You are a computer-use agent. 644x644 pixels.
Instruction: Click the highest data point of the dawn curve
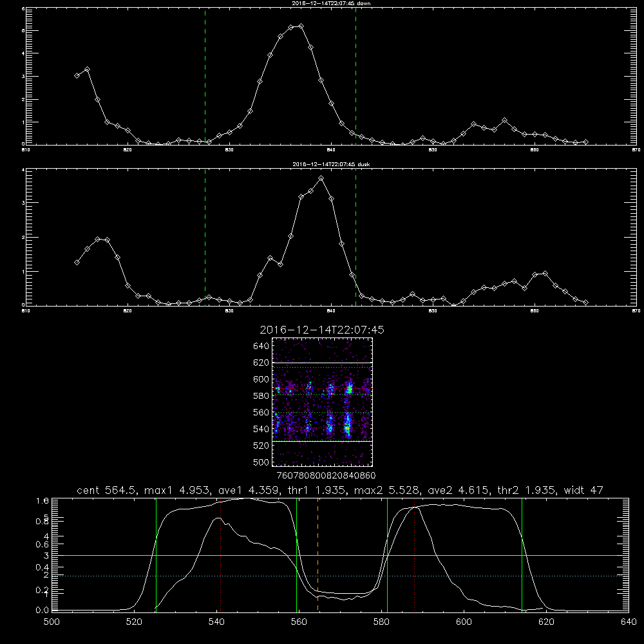[x=301, y=26]
